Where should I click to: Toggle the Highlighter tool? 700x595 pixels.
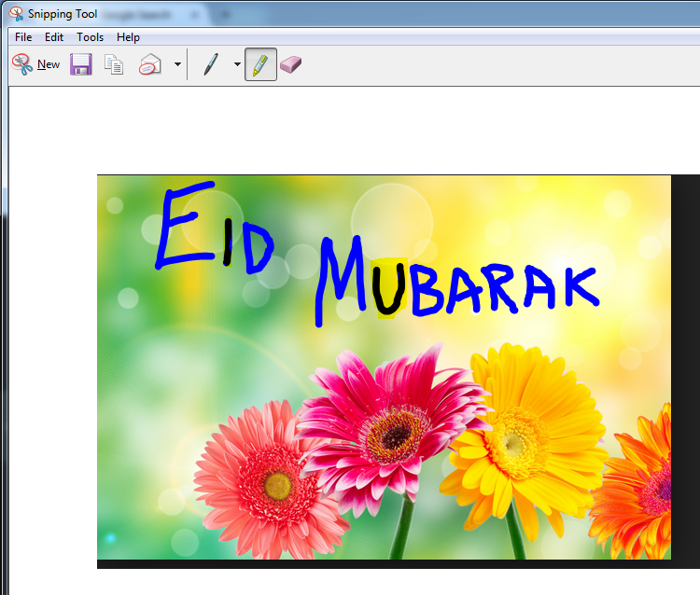(x=260, y=64)
